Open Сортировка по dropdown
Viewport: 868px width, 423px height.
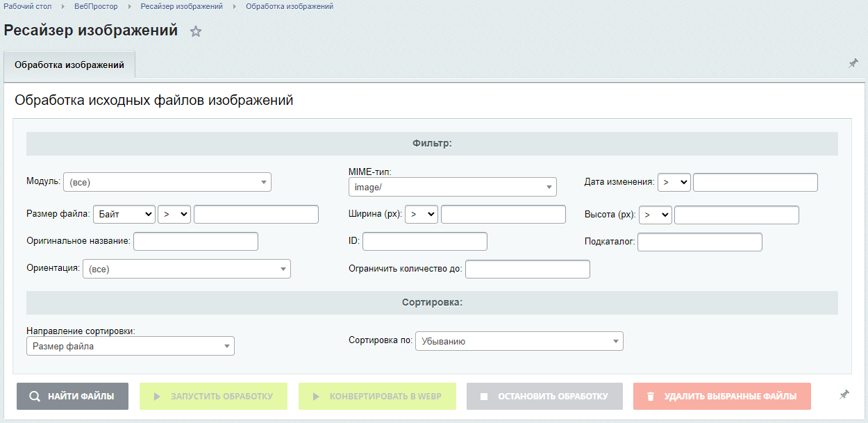519,341
